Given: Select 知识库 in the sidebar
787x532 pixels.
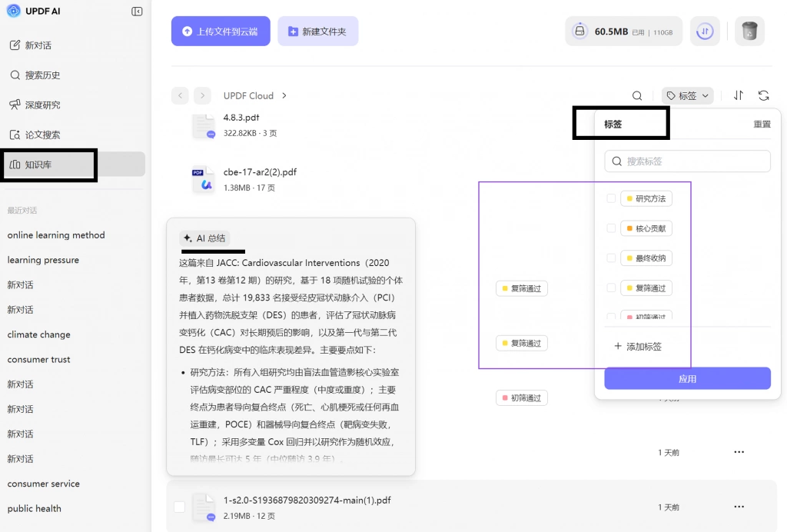Looking at the screenshot, I should (73, 165).
